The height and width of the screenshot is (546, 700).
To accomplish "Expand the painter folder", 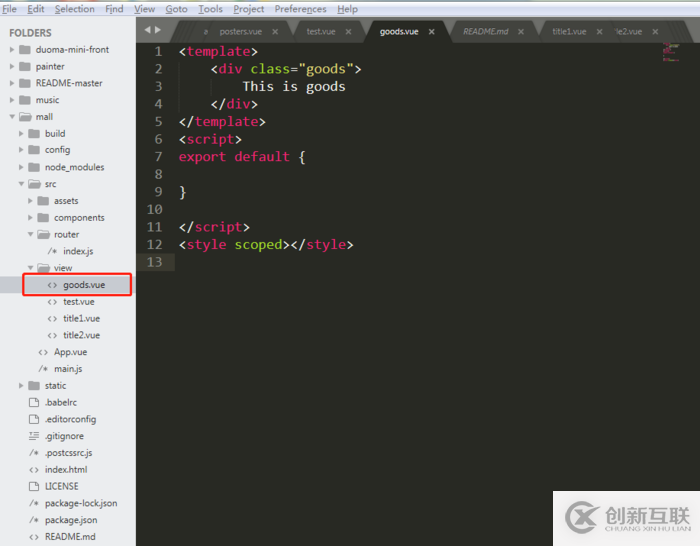I will click(12, 67).
